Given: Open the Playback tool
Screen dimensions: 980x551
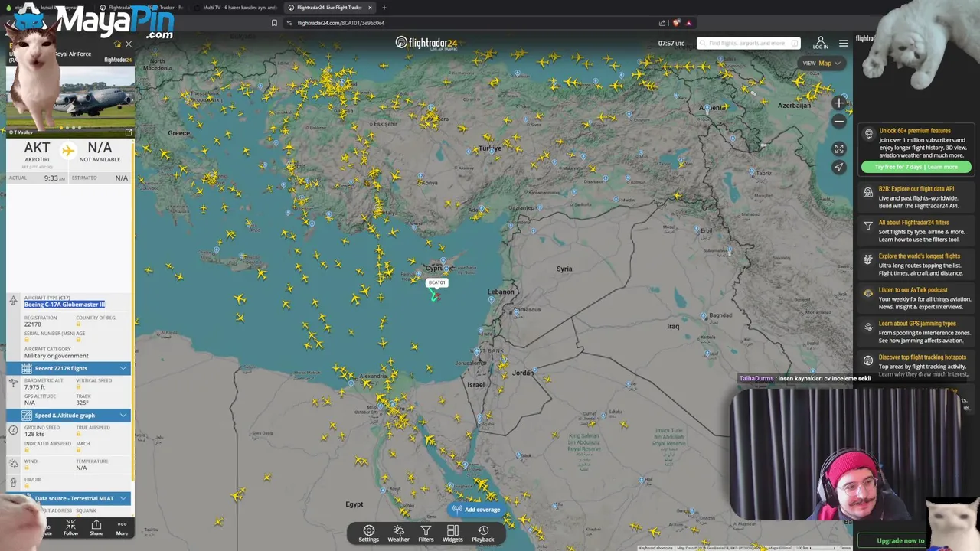Looking at the screenshot, I should point(483,533).
